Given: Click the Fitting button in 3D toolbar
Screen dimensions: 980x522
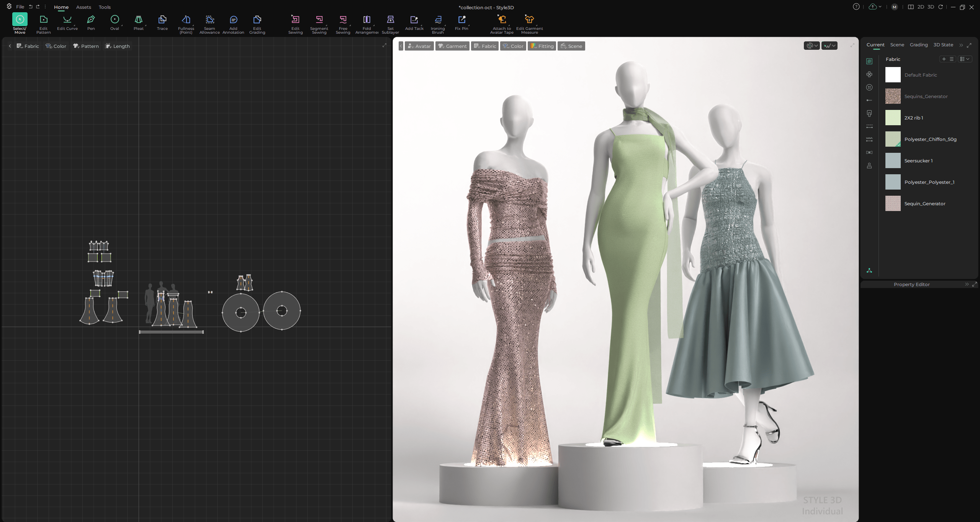Looking at the screenshot, I should (542, 46).
